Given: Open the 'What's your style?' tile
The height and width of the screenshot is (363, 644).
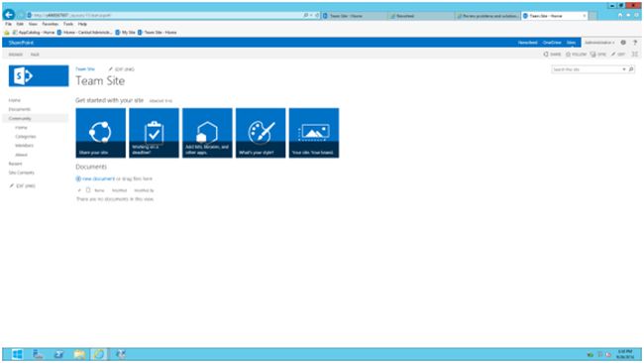Looking at the screenshot, I should (x=261, y=133).
